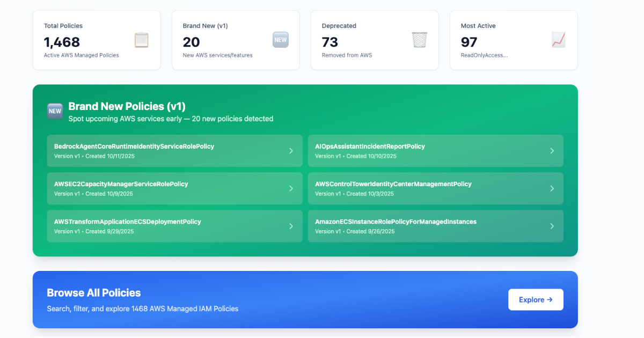Screen dimensions: 644x338
Task: Select the AWSEC2CapacityManagerServiceRolePolicy title
Action: click(x=121, y=184)
